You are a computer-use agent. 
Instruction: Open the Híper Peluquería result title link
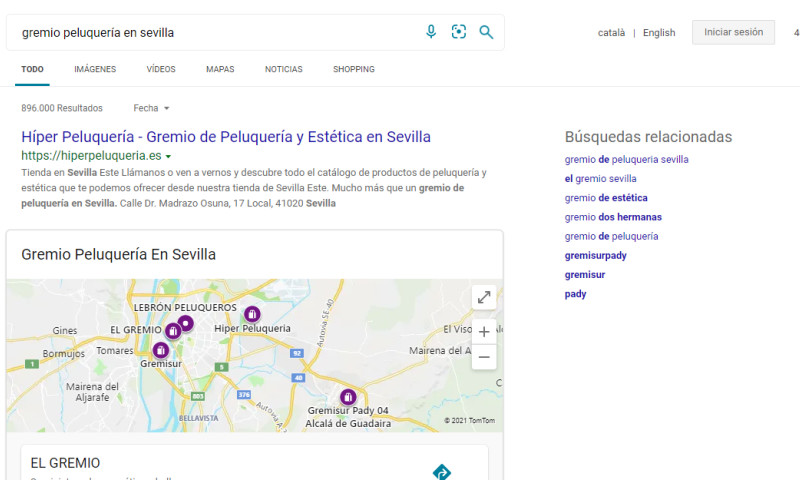pyautogui.click(x=226, y=137)
